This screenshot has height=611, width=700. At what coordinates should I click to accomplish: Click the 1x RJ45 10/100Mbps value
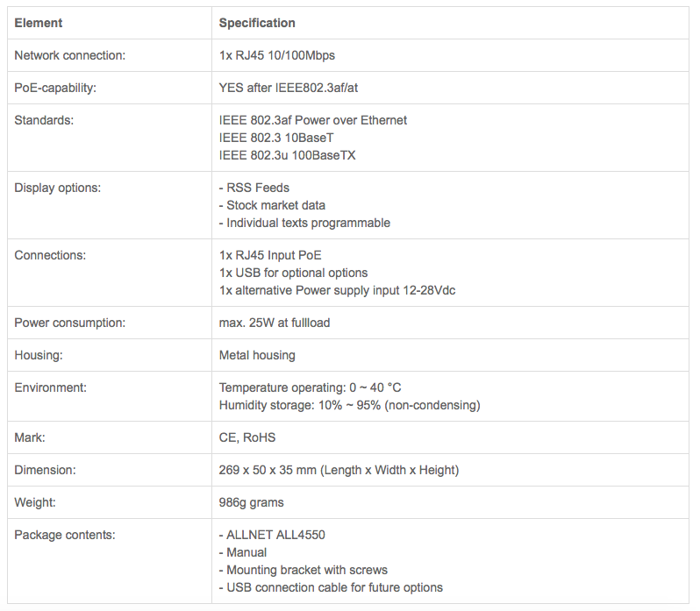click(277, 55)
